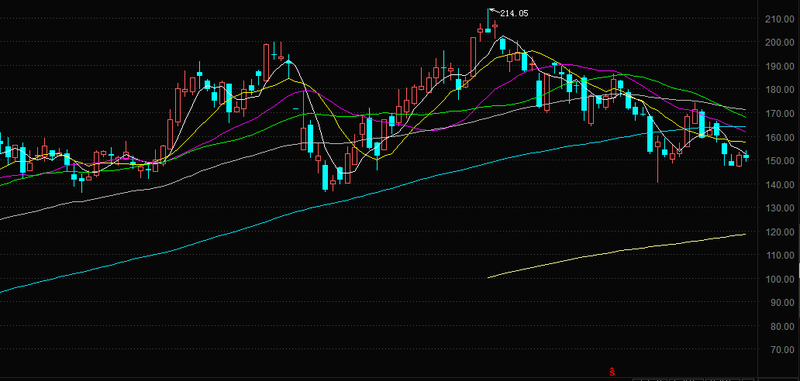Select the long lower-wick candle near 141
The image size is (800, 381).
pyautogui.click(x=658, y=159)
